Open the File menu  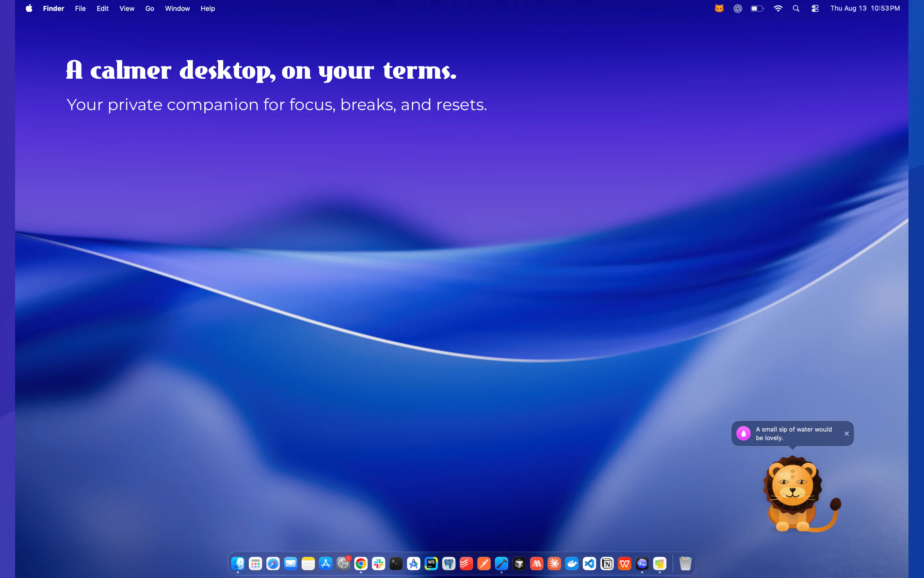(x=80, y=8)
